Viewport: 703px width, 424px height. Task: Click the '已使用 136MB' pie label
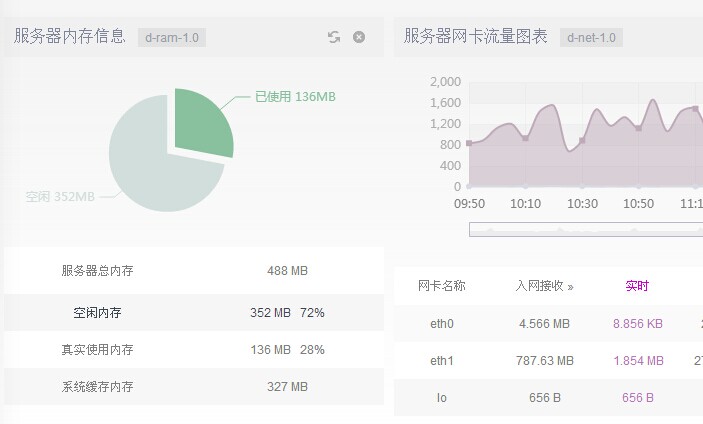(295, 97)
